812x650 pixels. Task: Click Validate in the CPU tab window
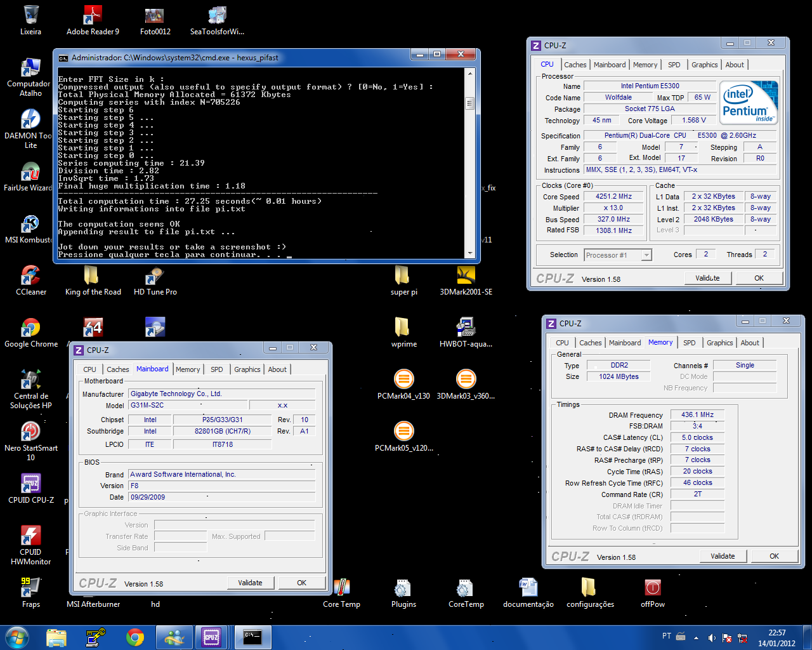708,278
